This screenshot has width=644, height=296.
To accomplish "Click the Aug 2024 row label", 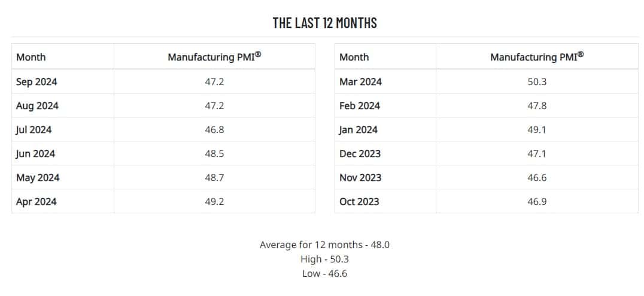I will pos(37,105).
